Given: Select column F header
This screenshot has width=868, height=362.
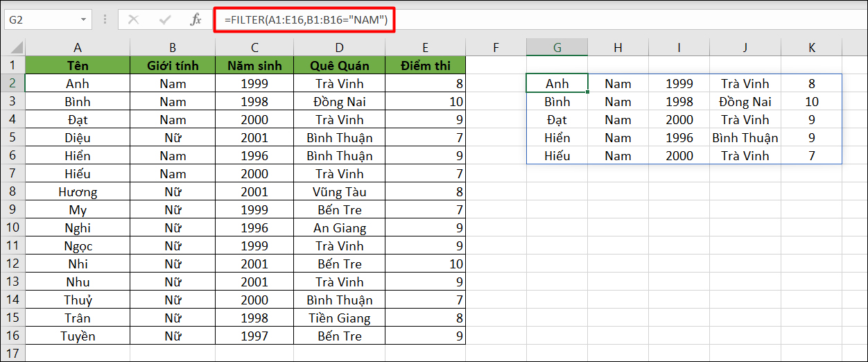Looking at the screenshot, I should click(496, 47).
